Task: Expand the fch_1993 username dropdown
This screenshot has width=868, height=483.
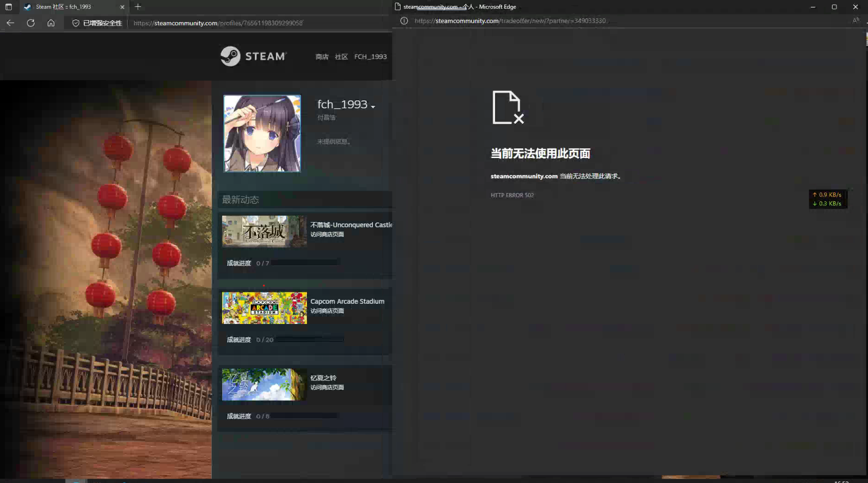Action: click(373, 106)
